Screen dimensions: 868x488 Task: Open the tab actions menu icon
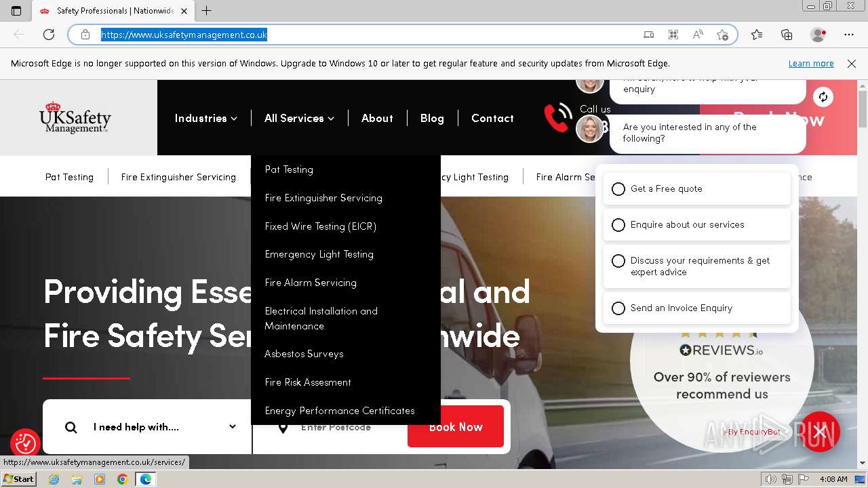pos(16,11)
